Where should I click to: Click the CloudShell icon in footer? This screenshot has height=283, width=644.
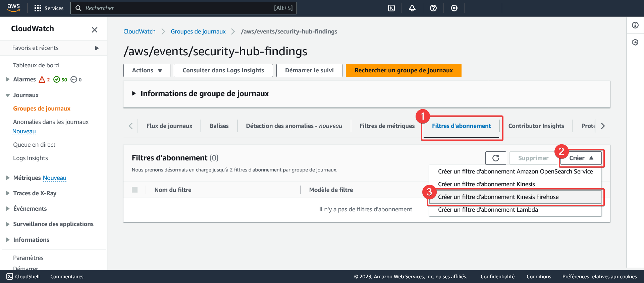pos(10,276)
